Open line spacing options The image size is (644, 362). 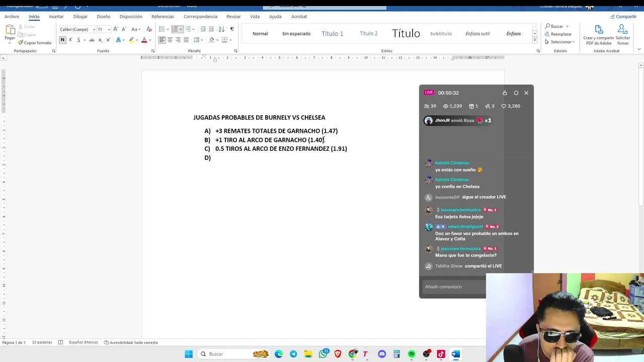click(x=197, y=40)
